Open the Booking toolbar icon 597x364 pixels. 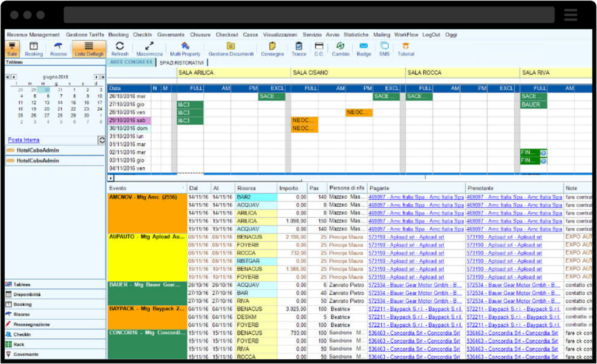(34, 49)
